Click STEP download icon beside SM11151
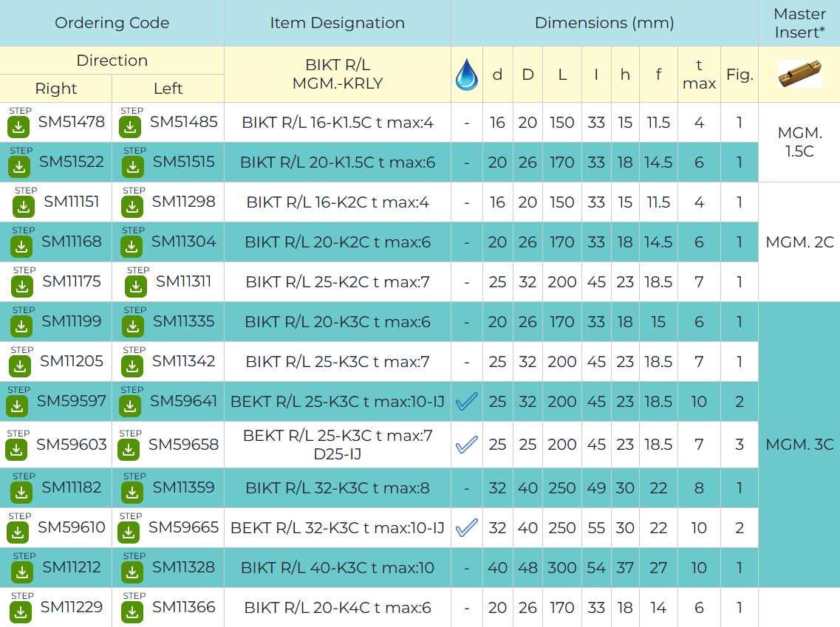Viewport: 840px width, 627px height. click(25, 206)
